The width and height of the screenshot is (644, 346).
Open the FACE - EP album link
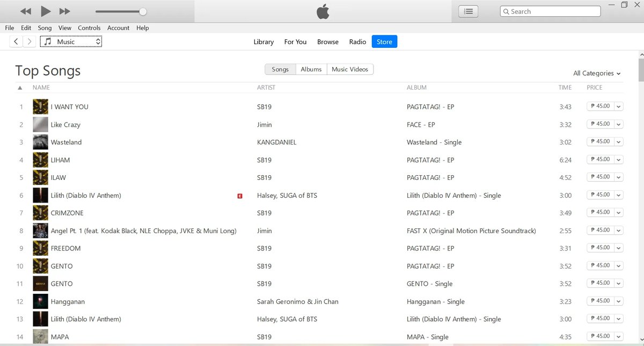(421, 125)
